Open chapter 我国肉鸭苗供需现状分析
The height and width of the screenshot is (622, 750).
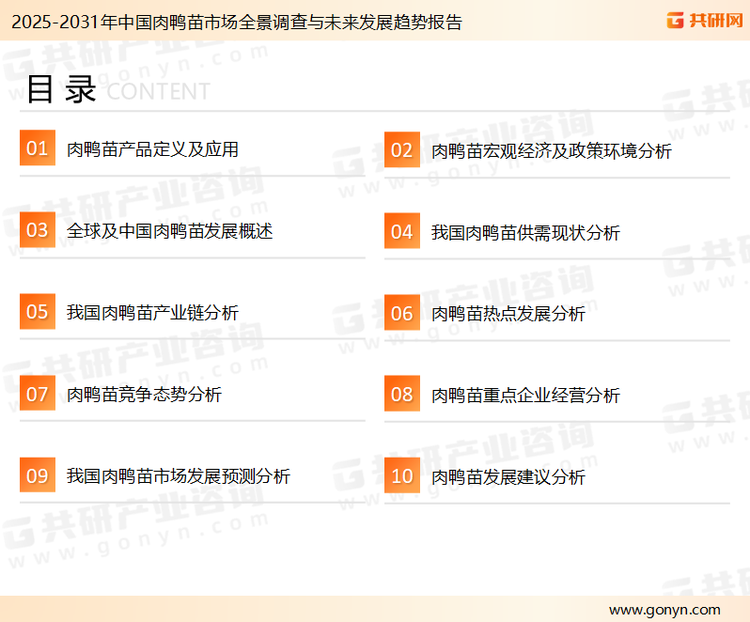(526, 233)
